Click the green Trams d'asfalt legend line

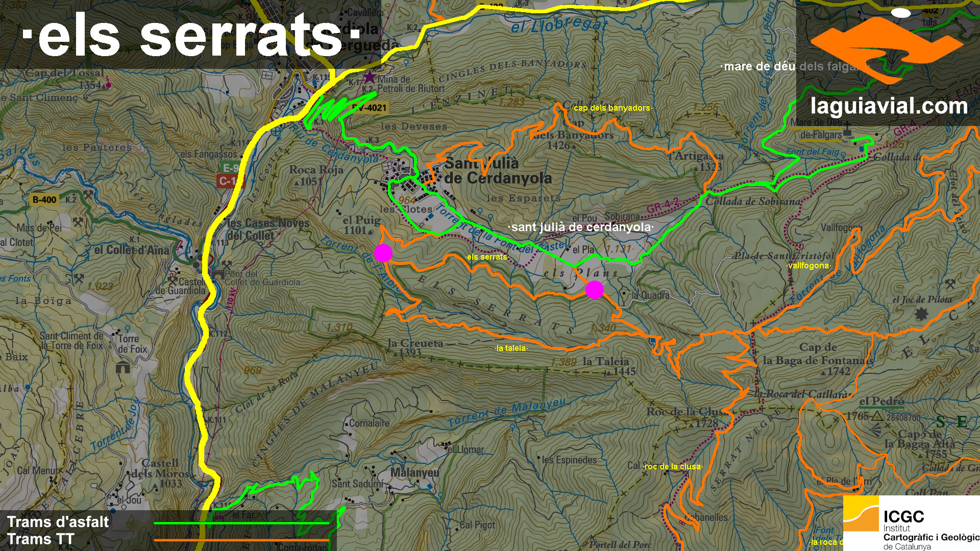point(241,523)
